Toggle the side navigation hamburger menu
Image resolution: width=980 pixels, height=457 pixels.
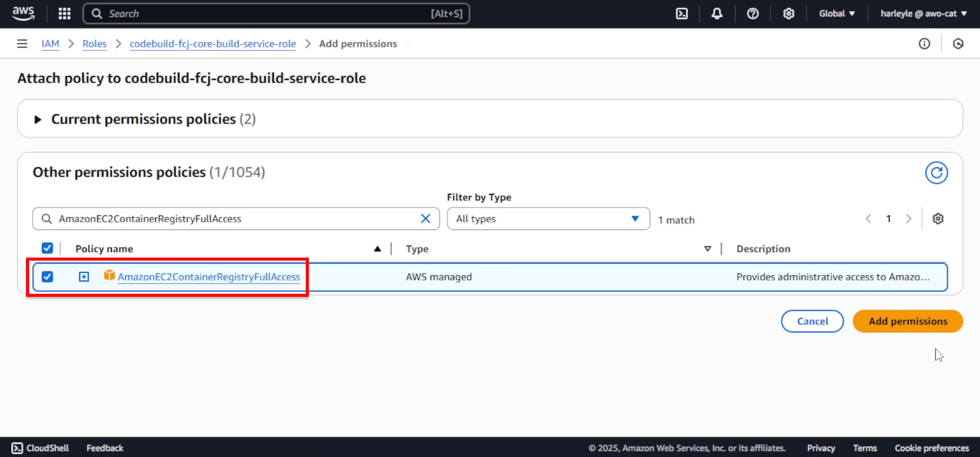point(22,44)
